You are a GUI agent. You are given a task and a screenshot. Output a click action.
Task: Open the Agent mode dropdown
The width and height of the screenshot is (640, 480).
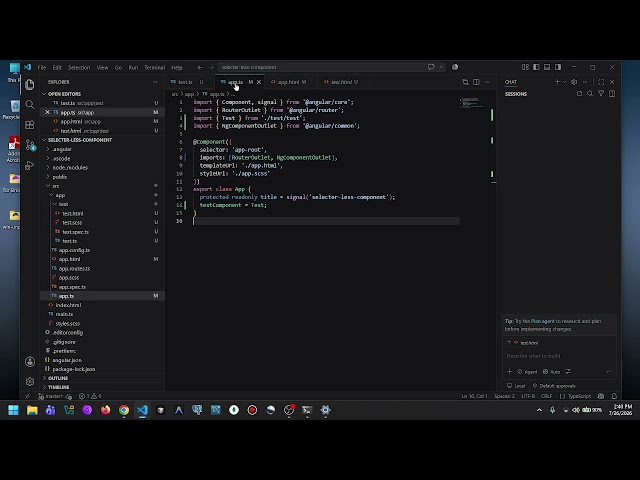click(527, 371)
